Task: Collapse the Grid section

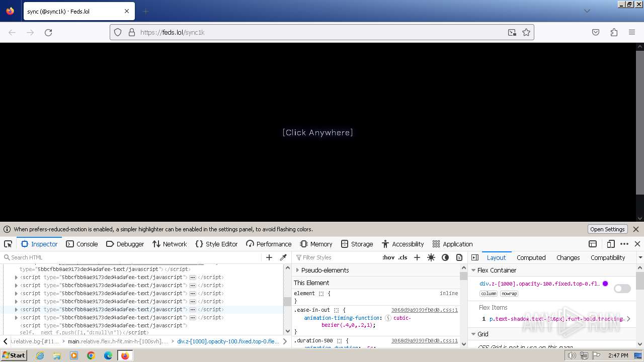Action: click(x=473, y=334)
